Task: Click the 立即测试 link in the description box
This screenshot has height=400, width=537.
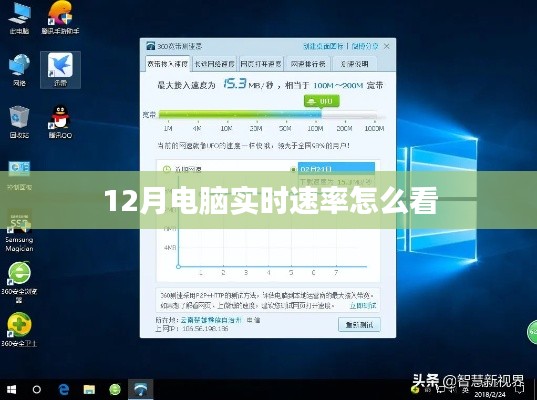Action: click(x=363, y=305)
